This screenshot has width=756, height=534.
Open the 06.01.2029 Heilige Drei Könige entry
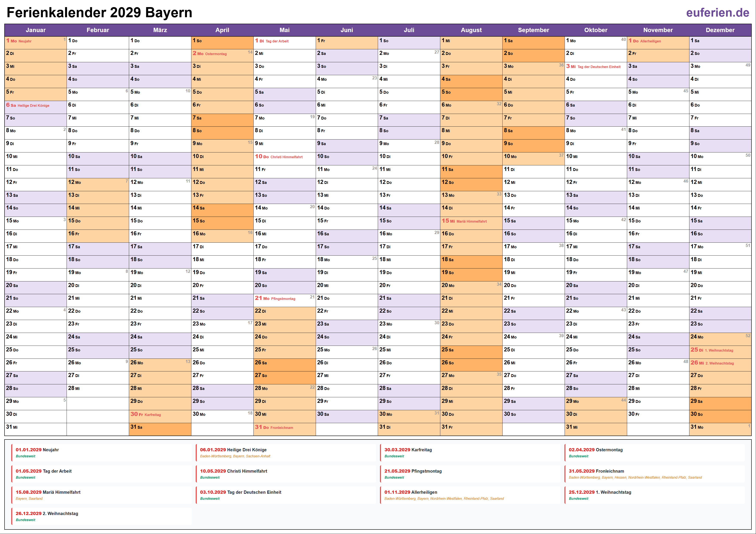pyautogui.click(x=233, y=450)
